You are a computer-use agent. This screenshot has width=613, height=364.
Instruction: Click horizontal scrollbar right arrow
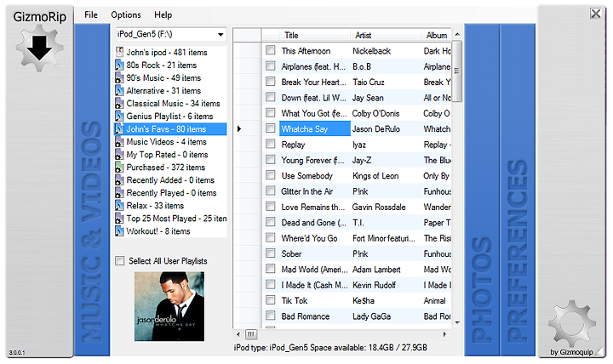click(444, 334)
